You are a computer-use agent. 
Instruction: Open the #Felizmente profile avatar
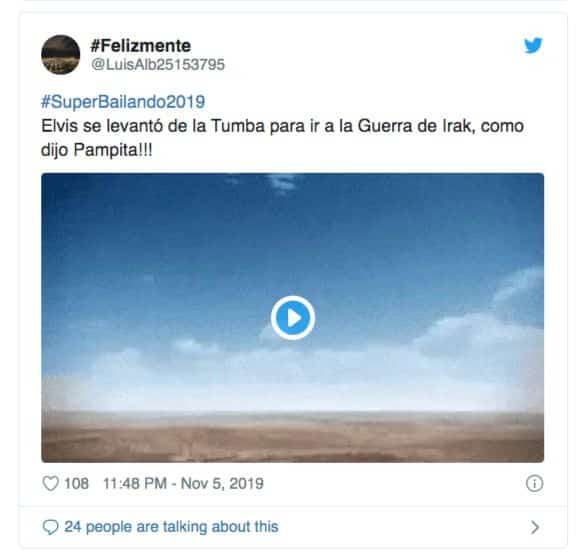coord(60,54)
